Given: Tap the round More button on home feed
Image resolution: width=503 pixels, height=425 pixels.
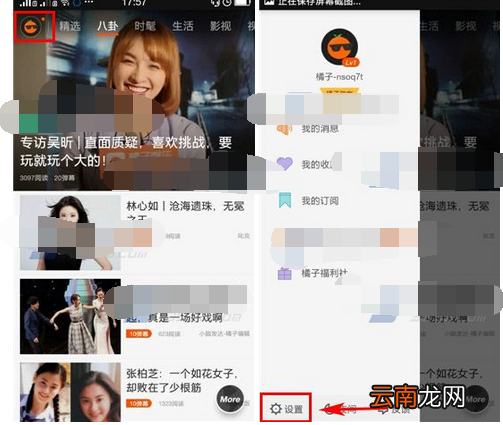Looking at the screenshot, I should click(230, 399).
